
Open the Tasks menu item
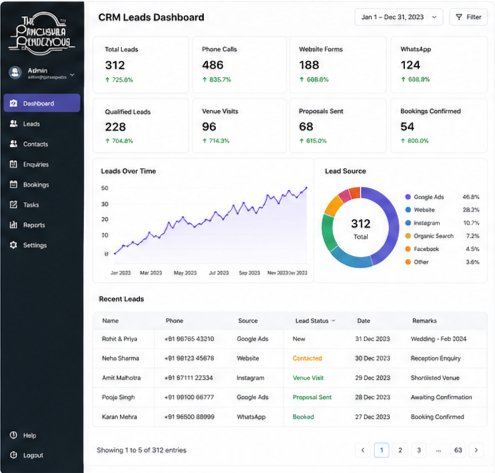click(42, 205)
